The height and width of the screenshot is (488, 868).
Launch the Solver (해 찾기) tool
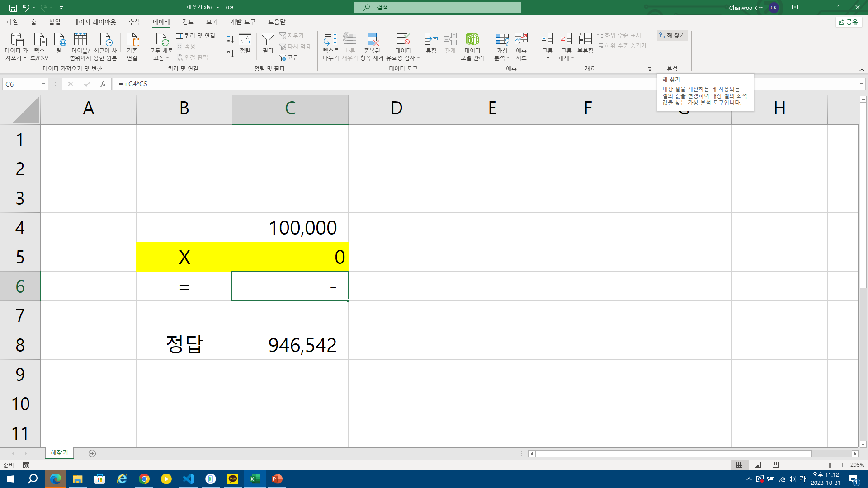coord(672,35)
